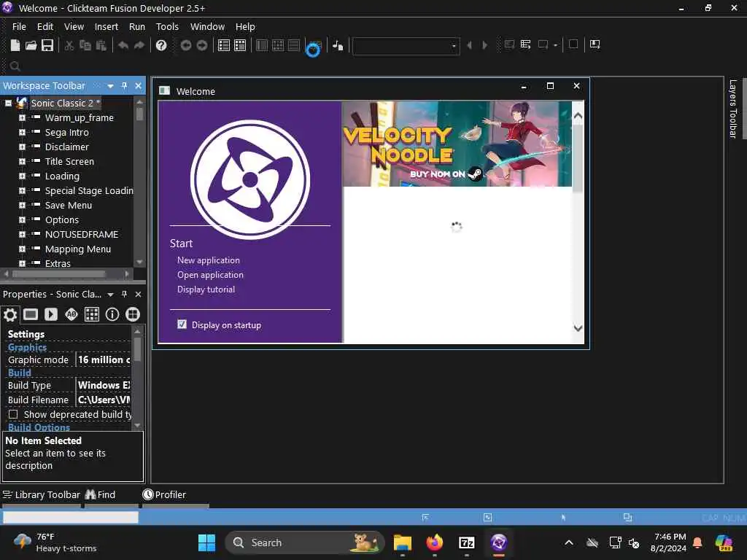
Task: Click the New file toolbar icon
Action: click(15, 45)
